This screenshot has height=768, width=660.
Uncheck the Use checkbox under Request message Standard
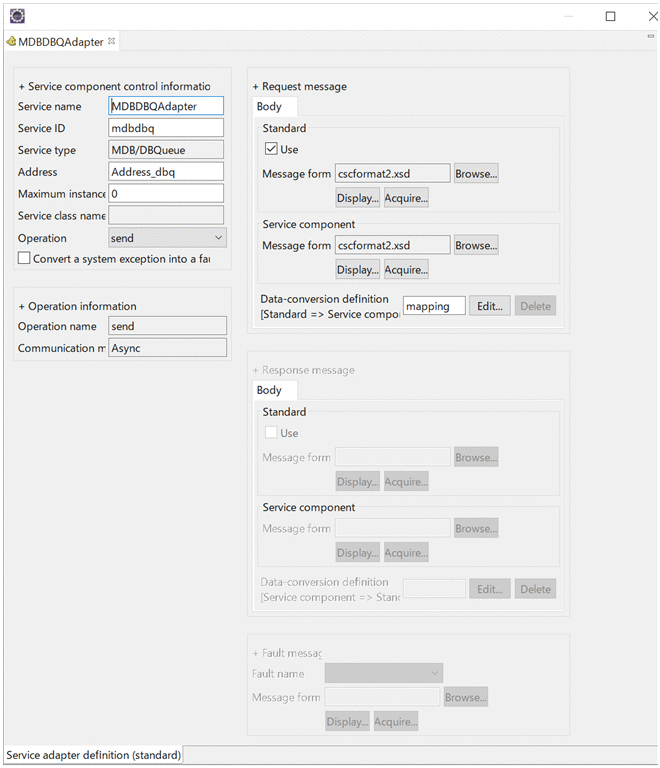click(x=271, y=149)
